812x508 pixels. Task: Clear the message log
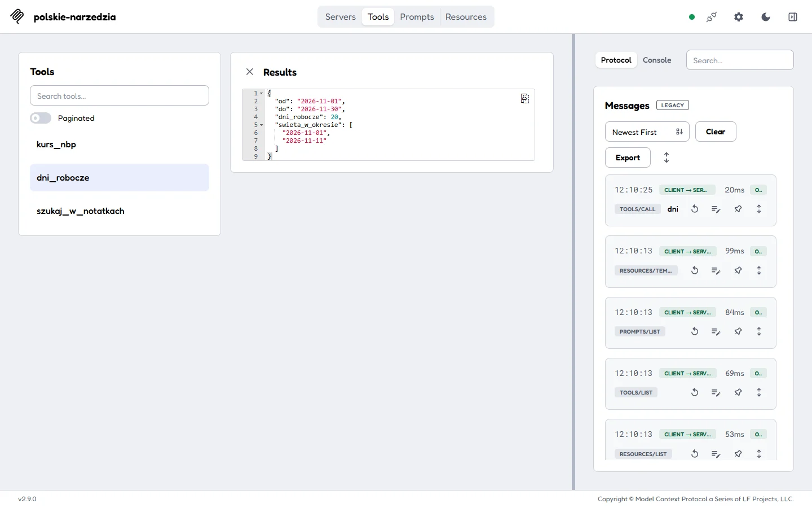coord(716,132)
